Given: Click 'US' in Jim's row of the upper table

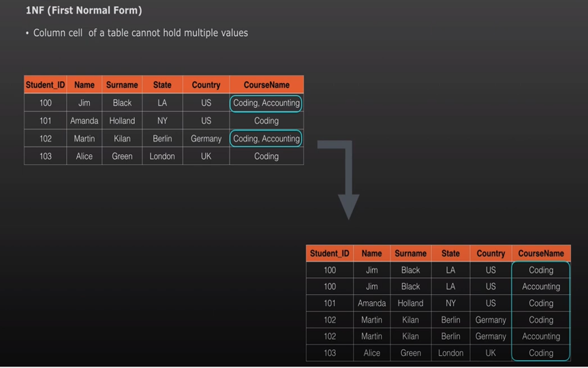Looking at the screenshot, I should tap(206, 103).
